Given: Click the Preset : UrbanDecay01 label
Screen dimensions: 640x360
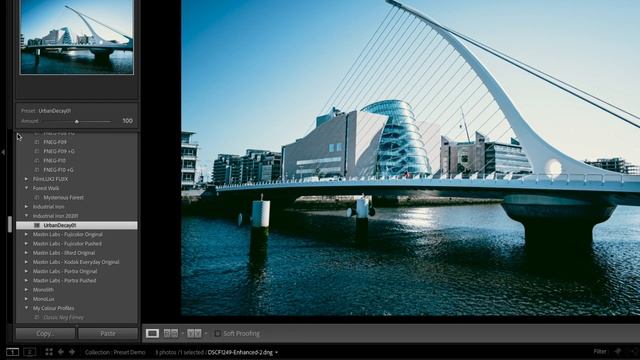Looking at the screenshot, I should point(46,111).
